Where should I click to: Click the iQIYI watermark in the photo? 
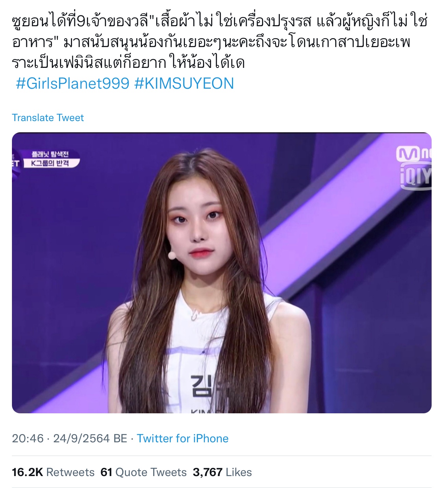pos(416,176)
